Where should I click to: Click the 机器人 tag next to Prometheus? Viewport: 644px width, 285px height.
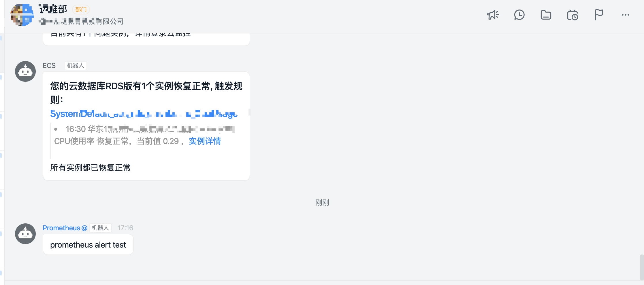click(x=100, y=228)
